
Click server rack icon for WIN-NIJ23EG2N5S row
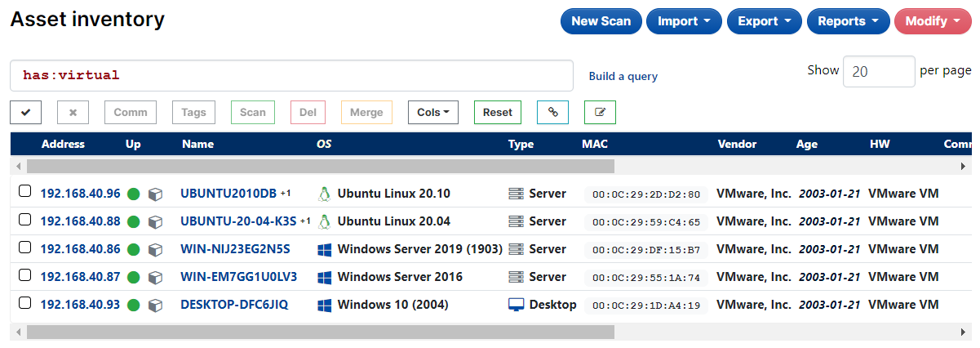coord(516,249)
